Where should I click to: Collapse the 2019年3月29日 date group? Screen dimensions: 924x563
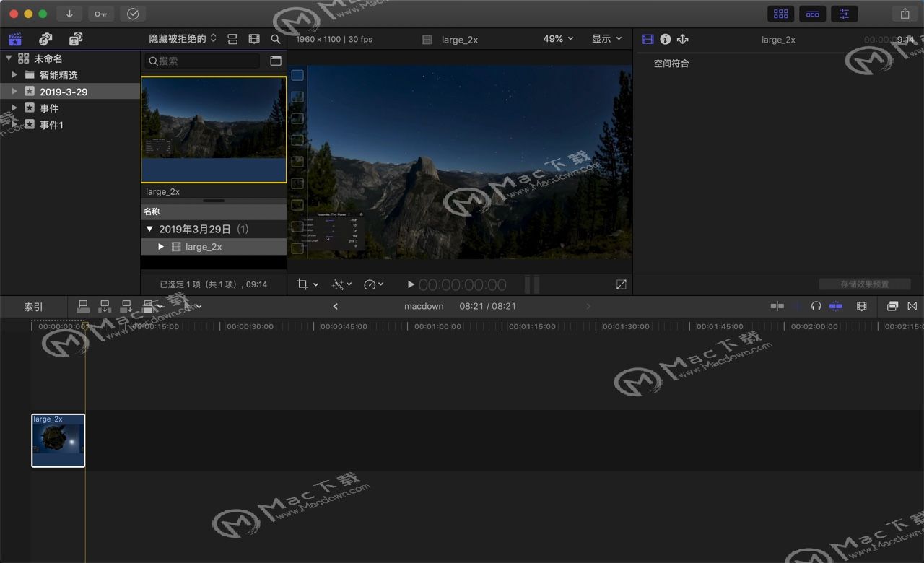(149, 229)
